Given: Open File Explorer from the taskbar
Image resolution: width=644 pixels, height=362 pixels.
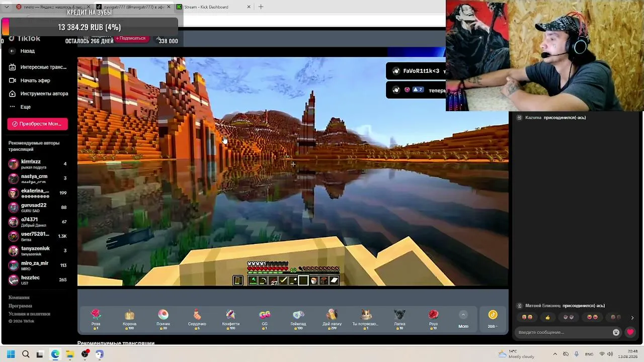Looking at the screenshot, I should click(69, 354).
